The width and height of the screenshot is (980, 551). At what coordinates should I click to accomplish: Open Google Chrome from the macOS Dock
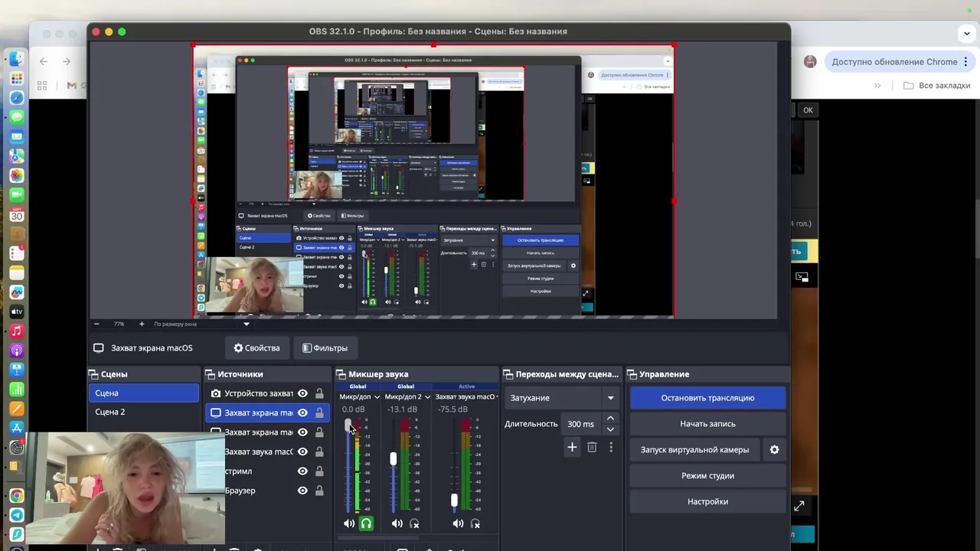(x=16, y=496)
